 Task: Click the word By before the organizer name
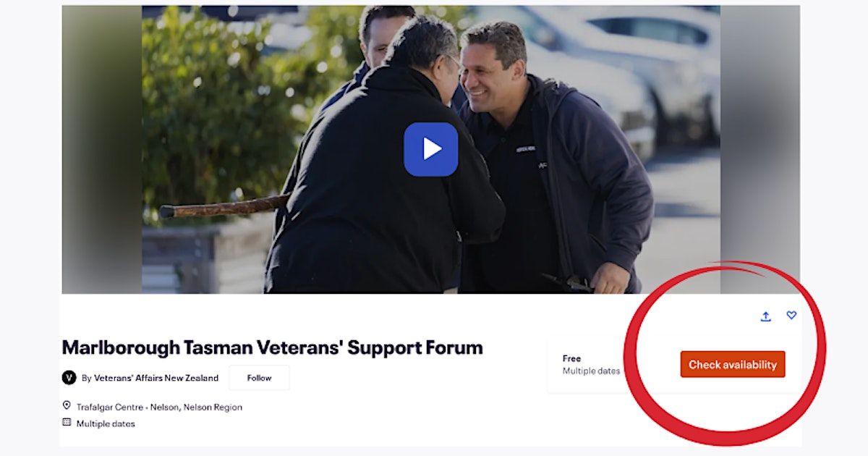click(86, 378)
